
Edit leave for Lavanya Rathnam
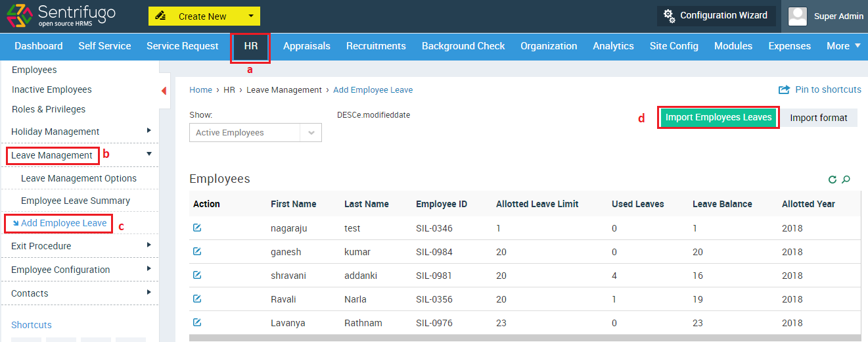tap(197, 322)
